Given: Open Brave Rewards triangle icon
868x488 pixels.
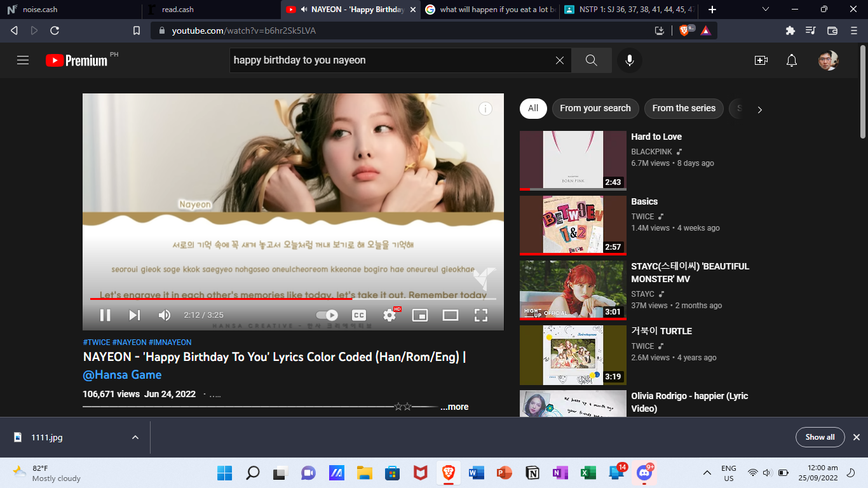Looking at the screenshot, I should tap(705, 30).
